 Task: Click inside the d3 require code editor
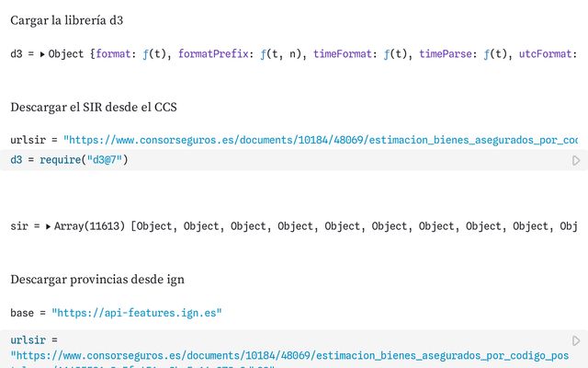[x=276, y=161]
